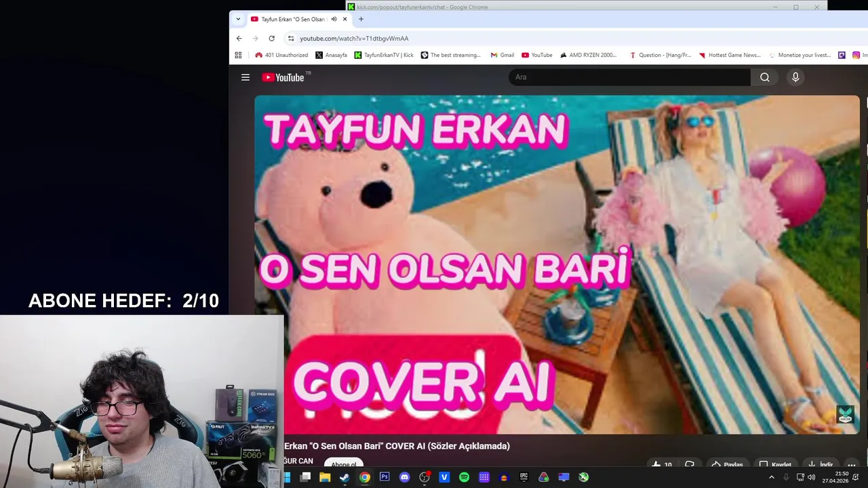
Task: Open the Chrome apps grid shortcut
Action: coord(238,55)
